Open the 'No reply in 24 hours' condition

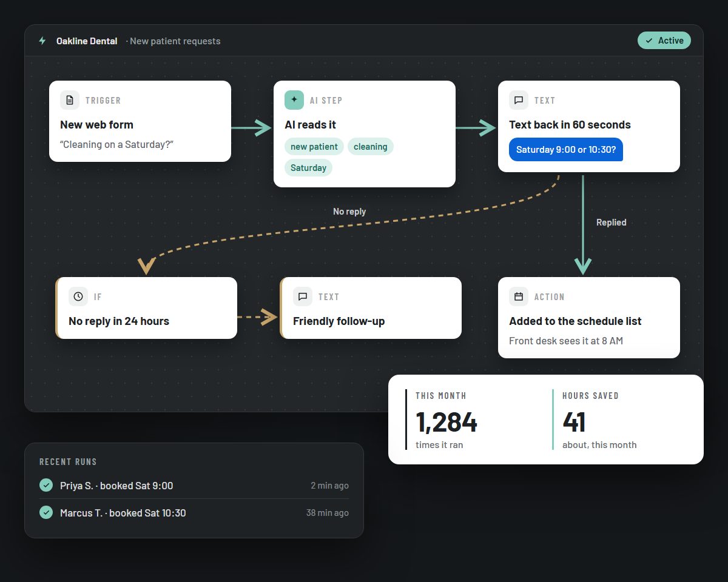(119, 321)
